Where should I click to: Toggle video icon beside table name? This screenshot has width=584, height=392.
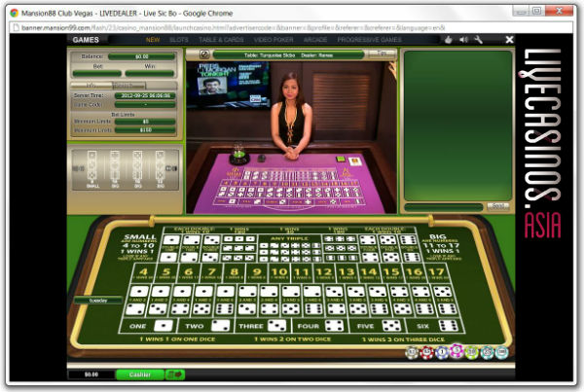[x=205, y=54]
